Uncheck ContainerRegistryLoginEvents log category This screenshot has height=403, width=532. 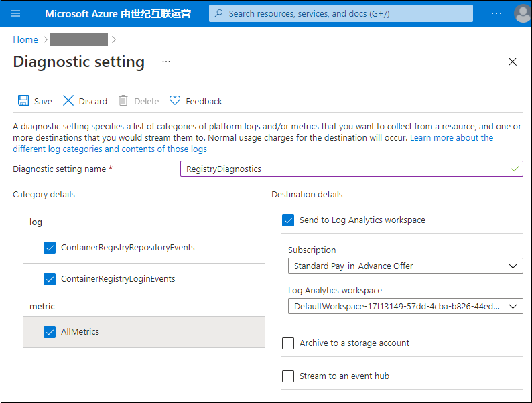tap(50, 279)
